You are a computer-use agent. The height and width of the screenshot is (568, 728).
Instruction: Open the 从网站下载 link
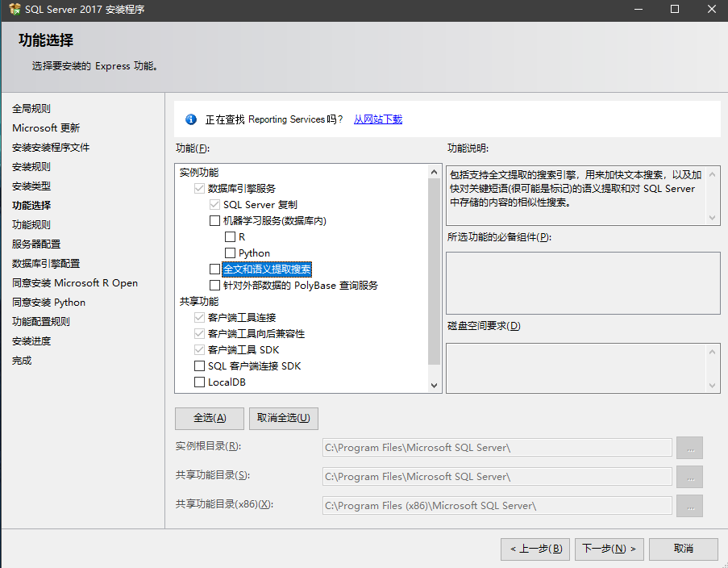[x=378, y=119]
